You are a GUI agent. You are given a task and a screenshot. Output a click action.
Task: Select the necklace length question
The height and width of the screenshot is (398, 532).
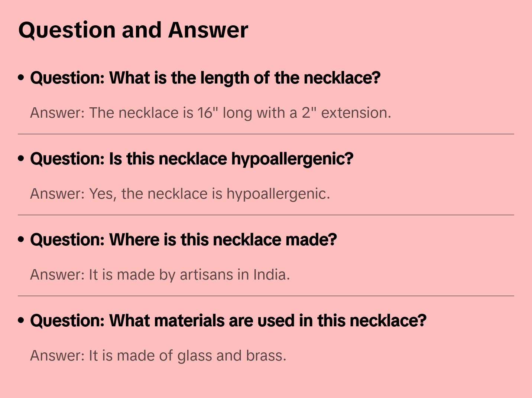tap(205, 78)
